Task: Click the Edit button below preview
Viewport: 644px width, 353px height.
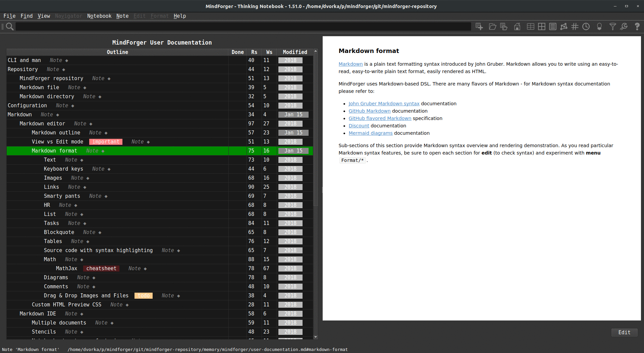Action: pyautogui.click(x=624, y=332)
